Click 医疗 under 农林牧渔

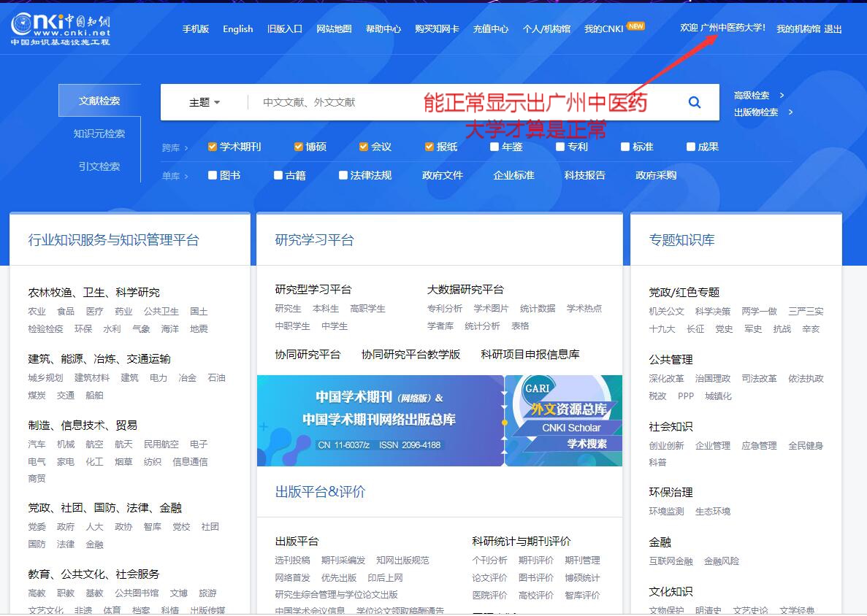[94, 311]
